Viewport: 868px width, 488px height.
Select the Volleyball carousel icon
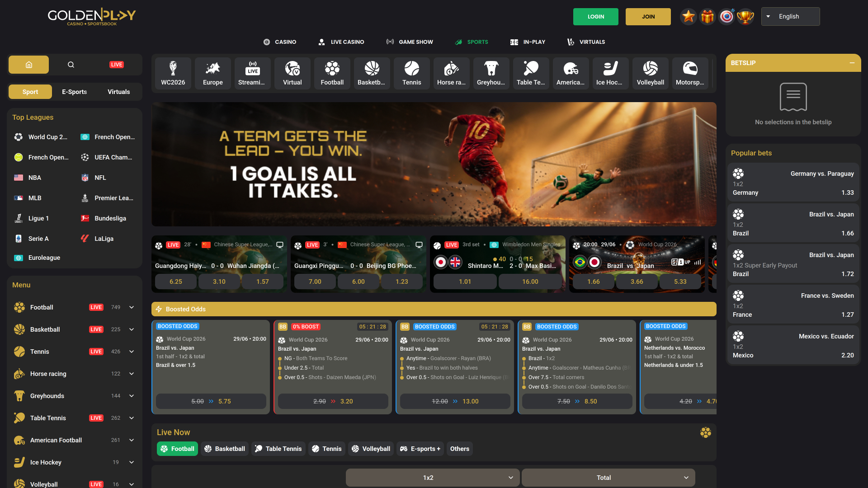click(x=651, y=73)
